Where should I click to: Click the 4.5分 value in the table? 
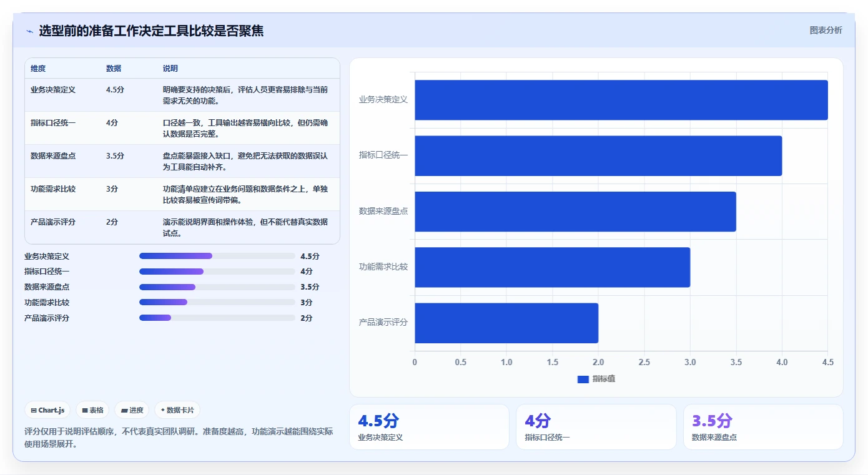click(x=115, y=89)
